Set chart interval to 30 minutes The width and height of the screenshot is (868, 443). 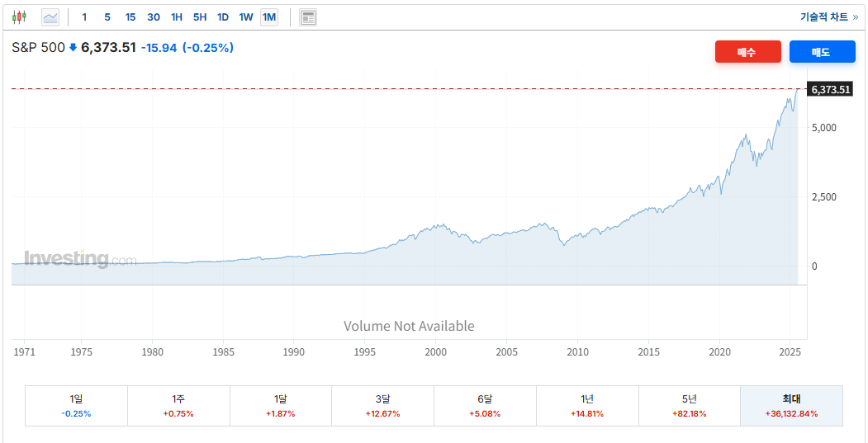point(154,17)
